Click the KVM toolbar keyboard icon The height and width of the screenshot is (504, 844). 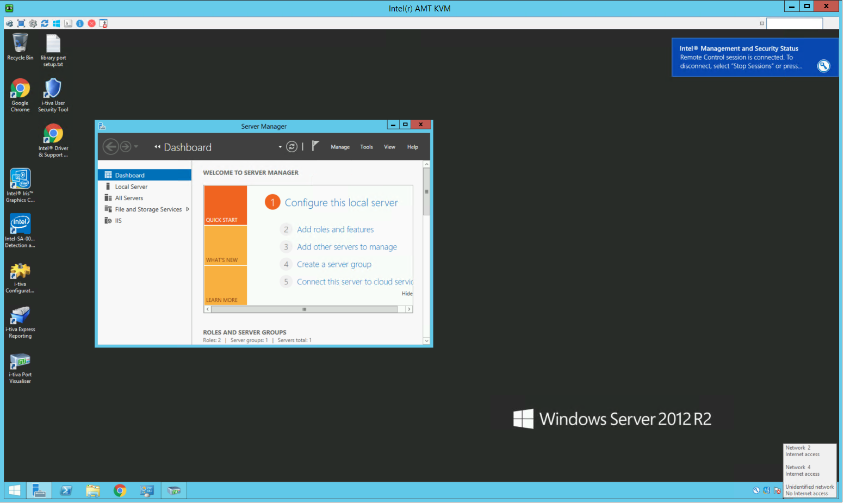coord(68,23)
